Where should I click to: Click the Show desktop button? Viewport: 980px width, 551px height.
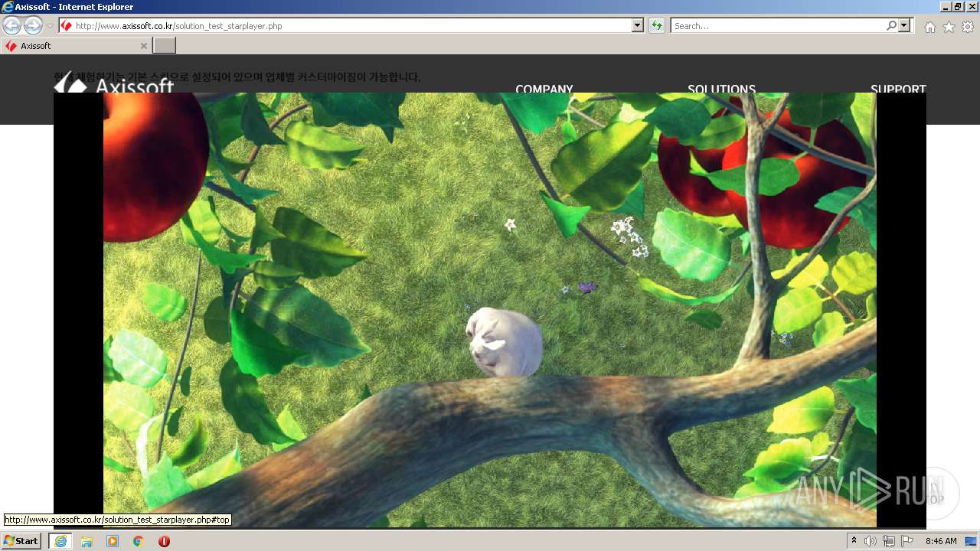971,541
